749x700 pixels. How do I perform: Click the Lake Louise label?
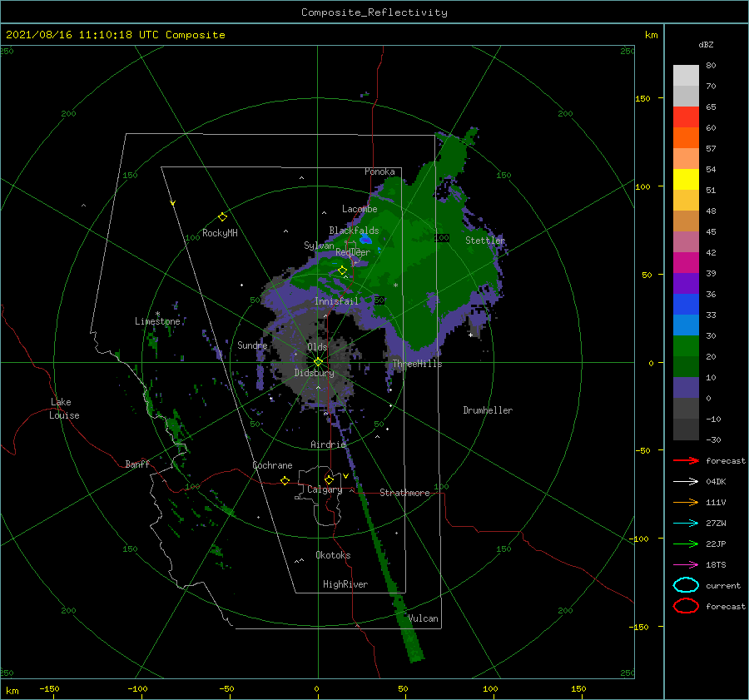pyautogui.click(x=64, y=409)
